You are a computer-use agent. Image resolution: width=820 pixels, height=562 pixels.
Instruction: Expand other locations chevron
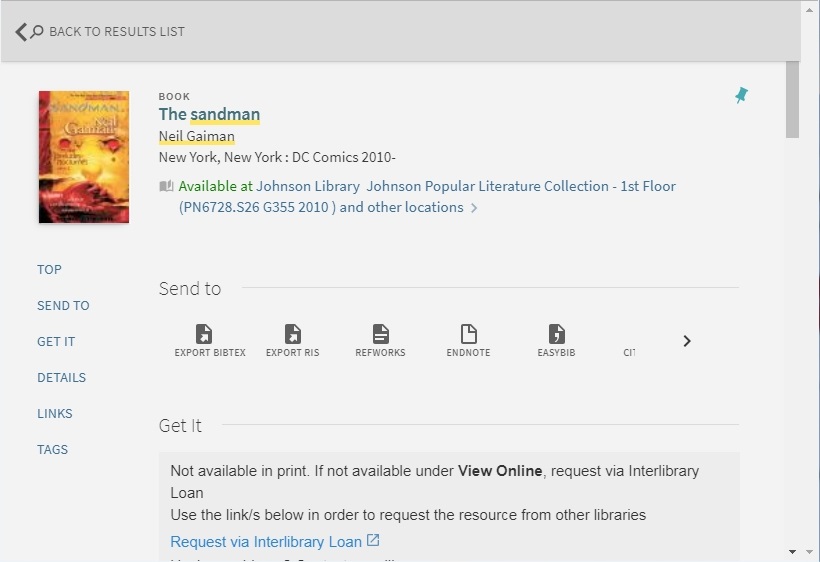click(x=474, y=208)
